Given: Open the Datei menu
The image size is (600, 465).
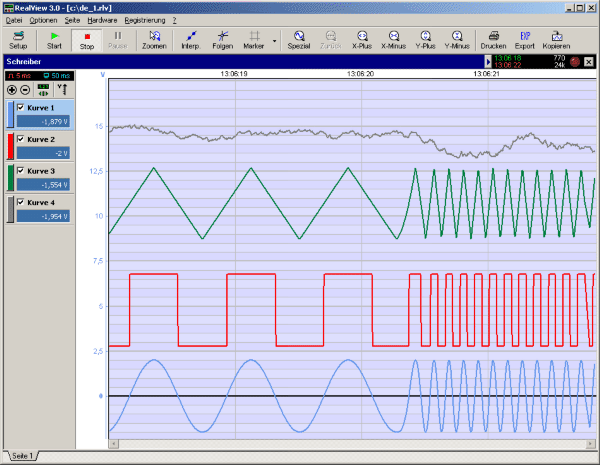Looking at the screenshot, I should (x=14, y=20).
